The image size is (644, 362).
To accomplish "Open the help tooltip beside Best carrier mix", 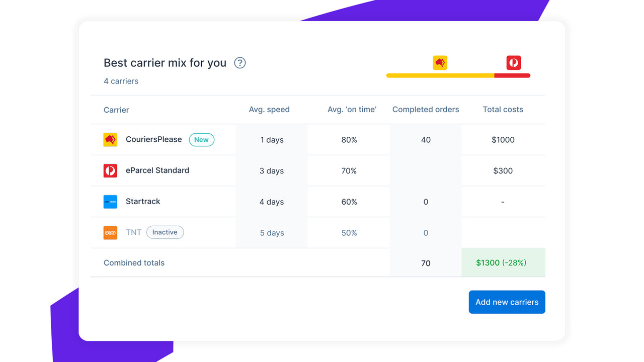I will coord(239,62).
